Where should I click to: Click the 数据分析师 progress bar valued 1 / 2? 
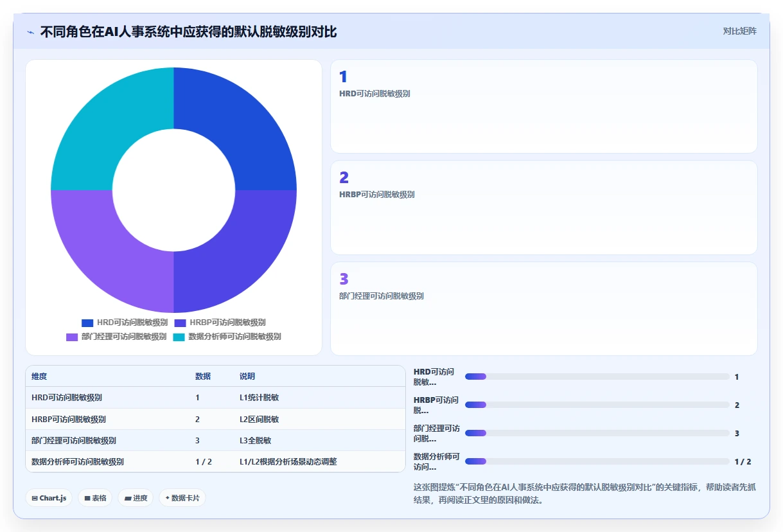[x=597, y=461]
